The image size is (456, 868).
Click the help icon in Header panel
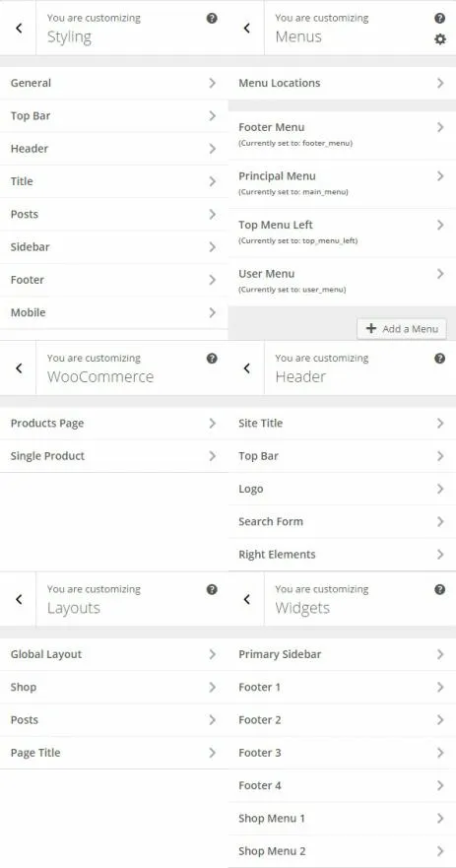pyautogui.click(x=440, y=359)
